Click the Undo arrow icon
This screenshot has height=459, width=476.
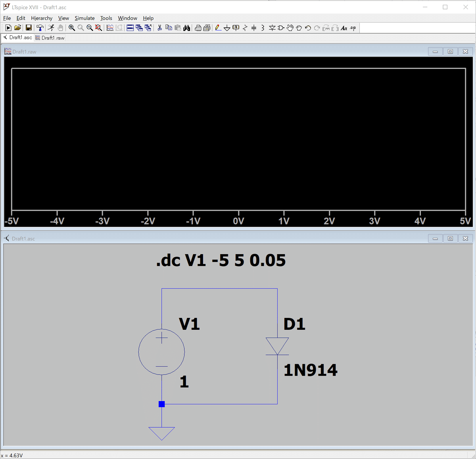[x=308, y=28]
